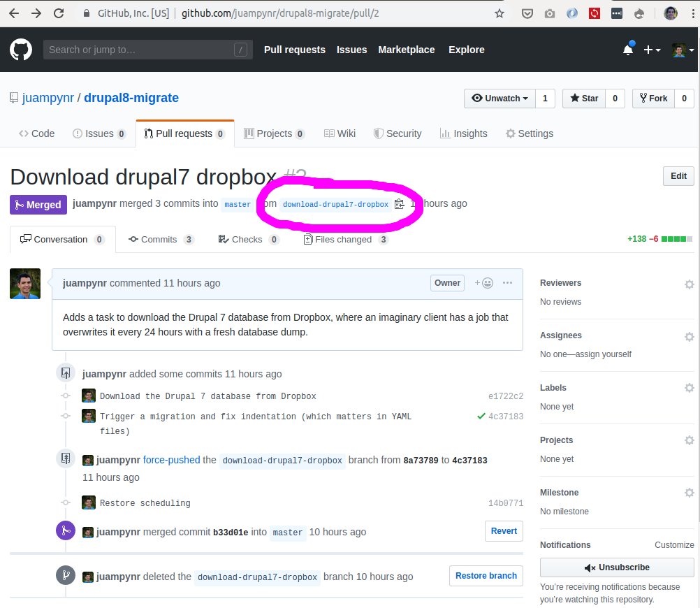Open juampynr owner link in repo header
Screen dimensions: 700x608
48,98
